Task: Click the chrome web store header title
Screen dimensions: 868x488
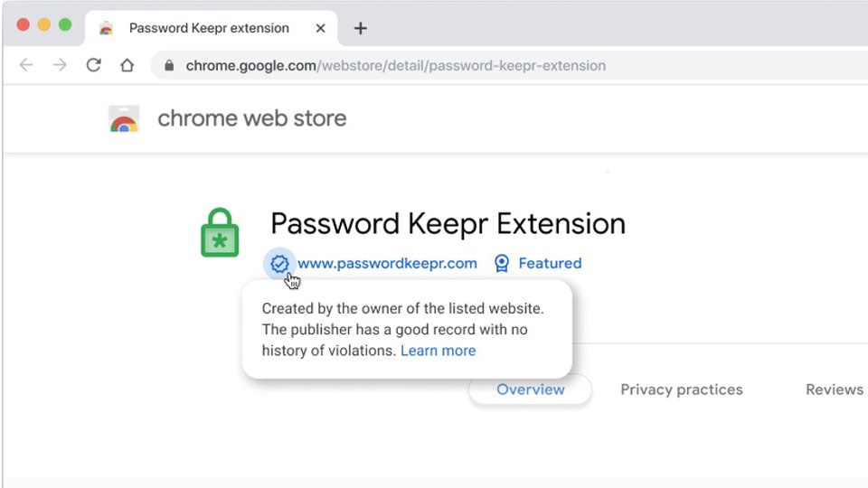Action: point(252,118)
